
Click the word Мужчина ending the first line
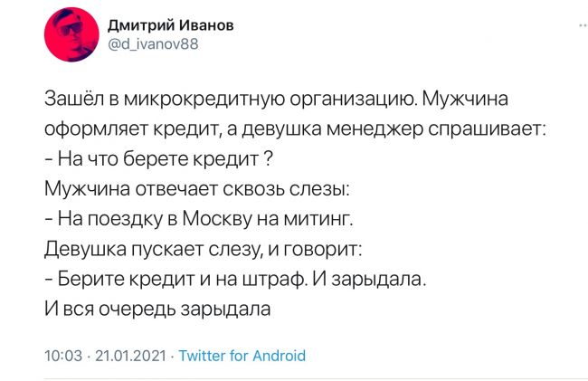pos(465,100)
